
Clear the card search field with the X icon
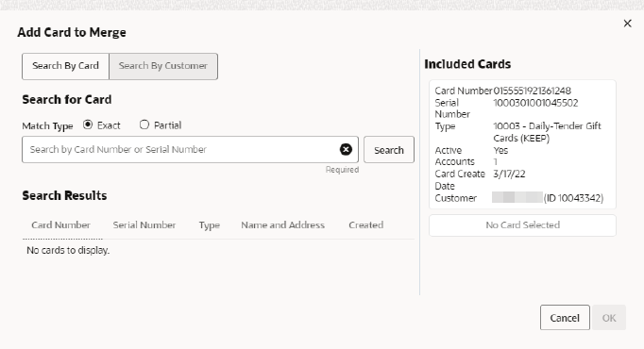[x=346, y=150]
